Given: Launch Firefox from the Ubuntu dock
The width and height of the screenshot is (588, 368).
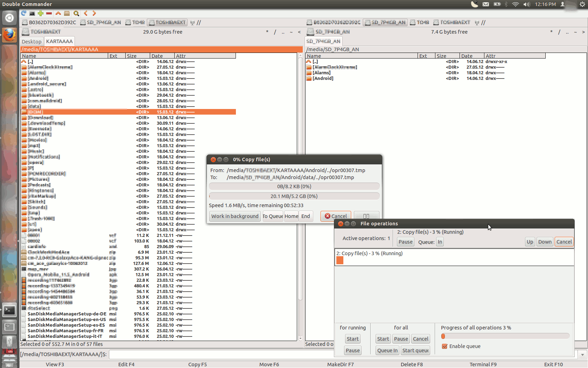Looking at the screenshot, I should (9, 35).
